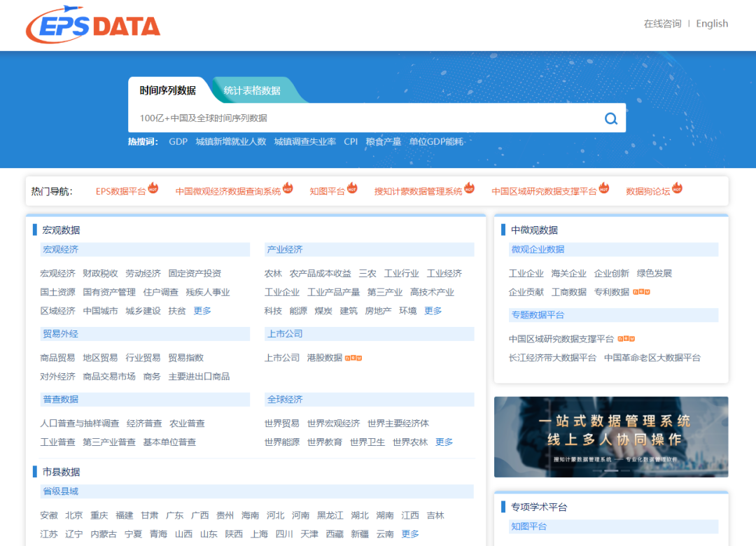
Task: Click the 一站式数据管理系统 banner
Action: 611,437
